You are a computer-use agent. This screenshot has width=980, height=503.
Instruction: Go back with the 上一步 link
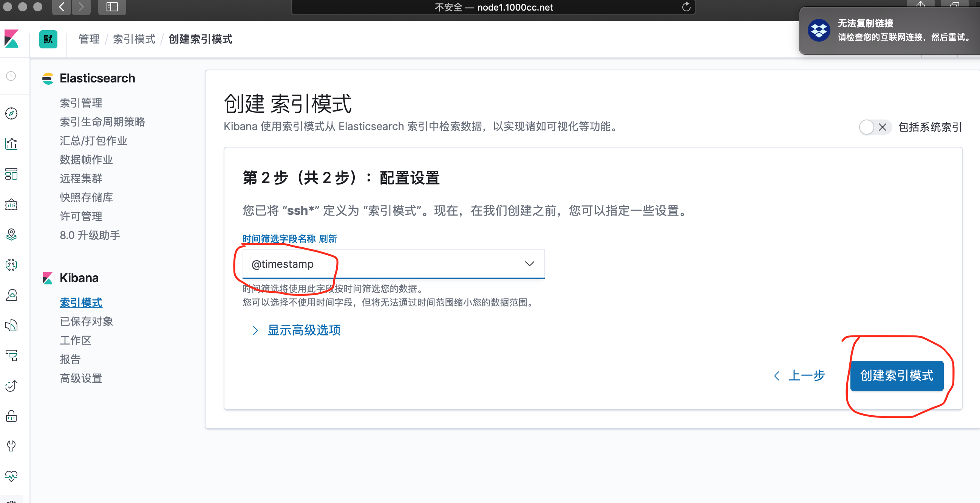coord(800,376)
